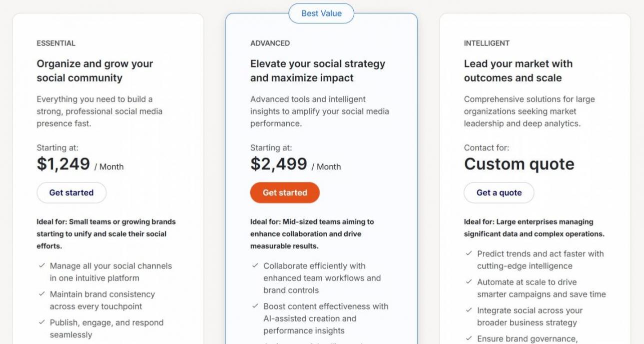Click the $1,249 monthly price
Screen dimensions: 644x344
(64, 164)
